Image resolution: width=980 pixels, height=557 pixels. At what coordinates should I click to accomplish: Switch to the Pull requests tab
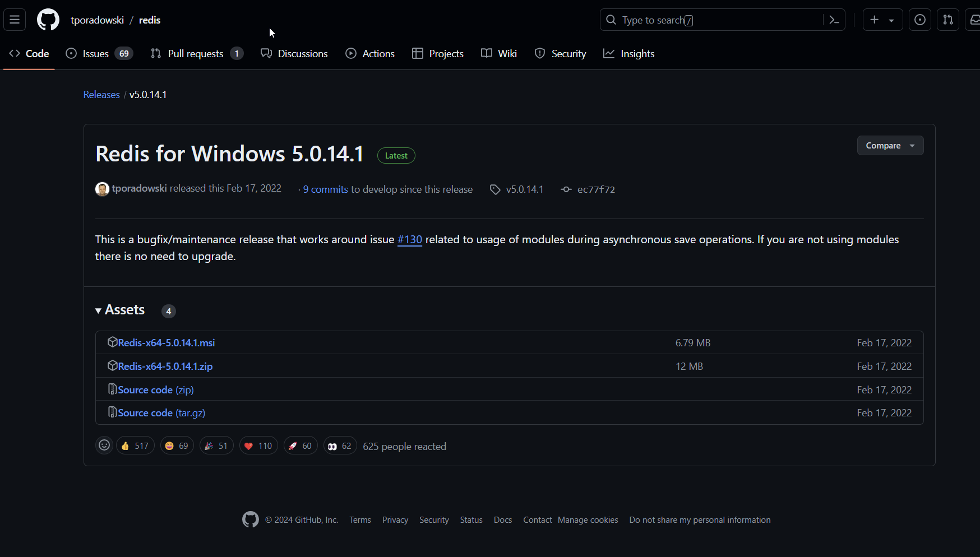(197, 54)
